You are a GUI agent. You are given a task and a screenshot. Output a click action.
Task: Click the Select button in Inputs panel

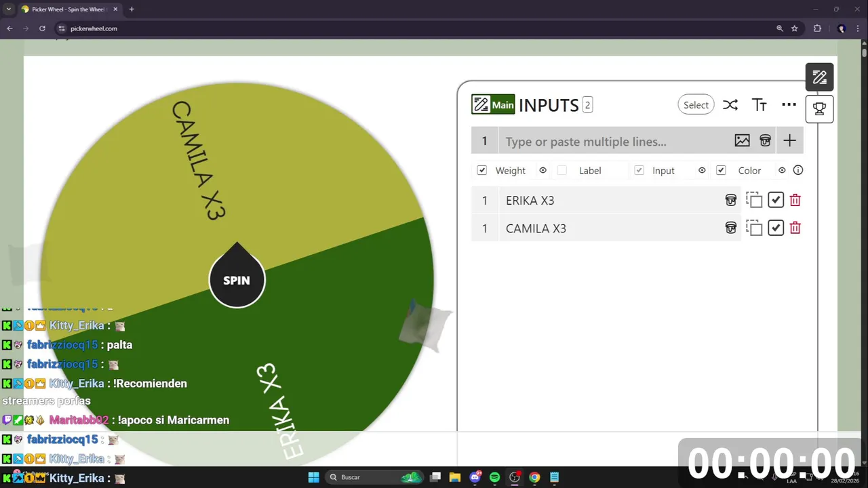696,105
